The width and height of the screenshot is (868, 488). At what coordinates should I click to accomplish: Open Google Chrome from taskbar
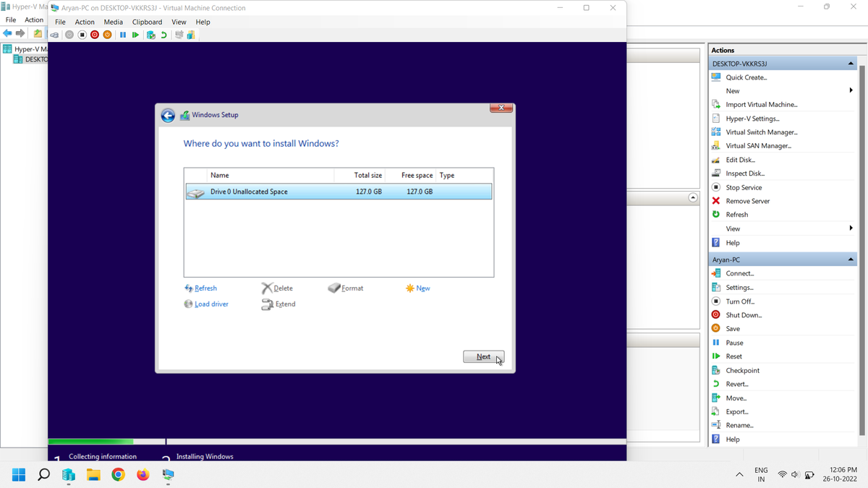pyautogui.click(x=118, y=475)
